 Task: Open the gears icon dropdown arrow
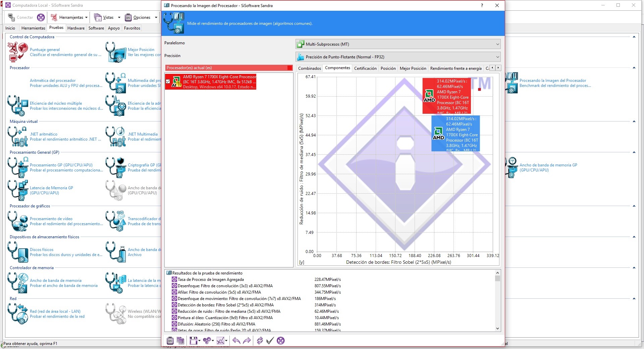click(x=213, y=341)
